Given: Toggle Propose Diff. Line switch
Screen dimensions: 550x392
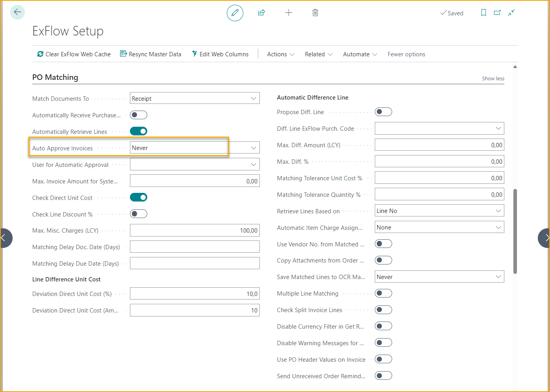Looking at the screenshot, I should 383,112.
